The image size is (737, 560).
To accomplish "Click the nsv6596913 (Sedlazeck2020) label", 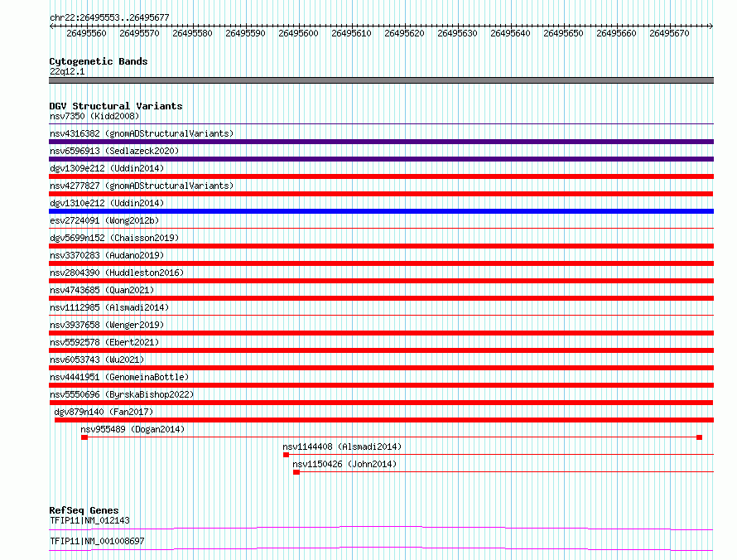I will pos(114,151).
